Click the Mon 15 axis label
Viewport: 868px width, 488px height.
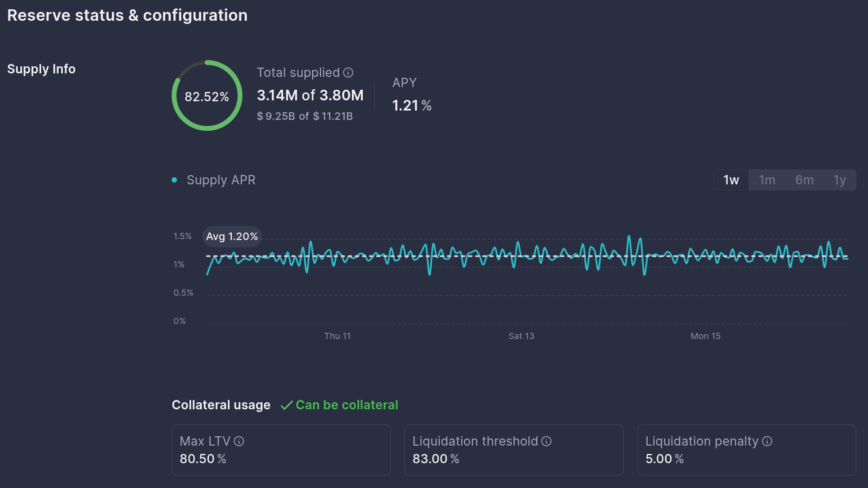pos(705,336)
